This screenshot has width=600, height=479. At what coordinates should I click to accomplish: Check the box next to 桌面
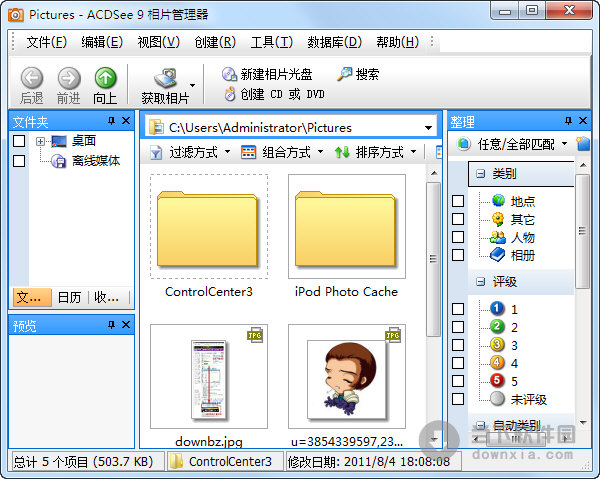(x=19, y=141)
